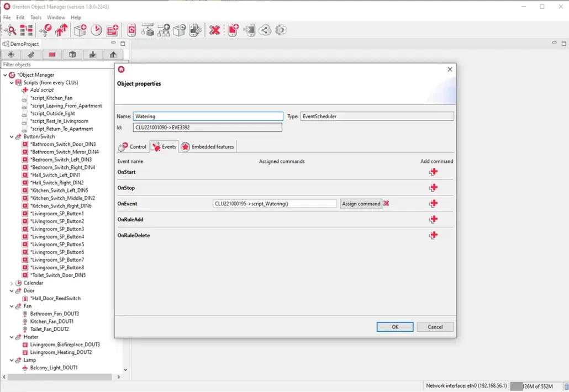
Task: Open the Embedded features tab
Action: coord(208,147)
